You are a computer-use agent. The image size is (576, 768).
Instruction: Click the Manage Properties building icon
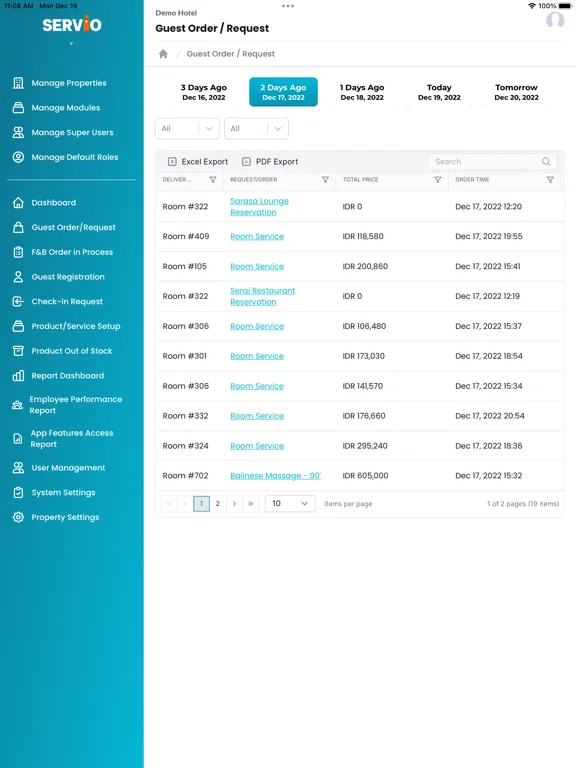[18, 83]
